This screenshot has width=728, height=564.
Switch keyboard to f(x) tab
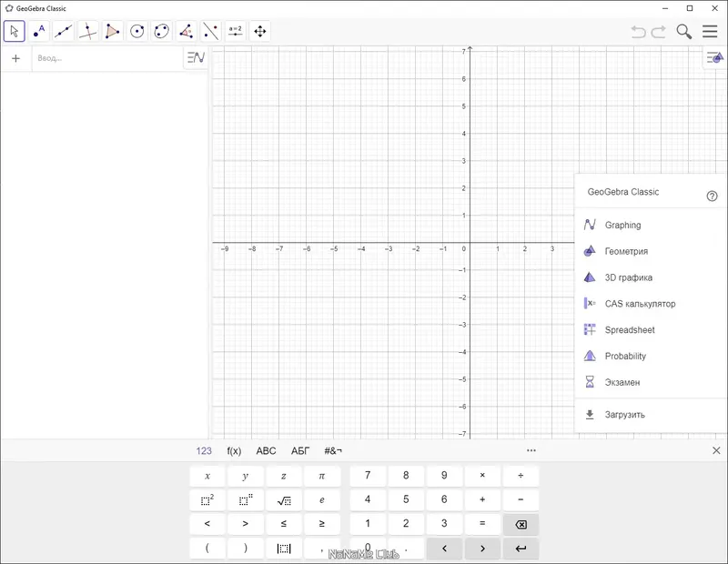point(234,450)
